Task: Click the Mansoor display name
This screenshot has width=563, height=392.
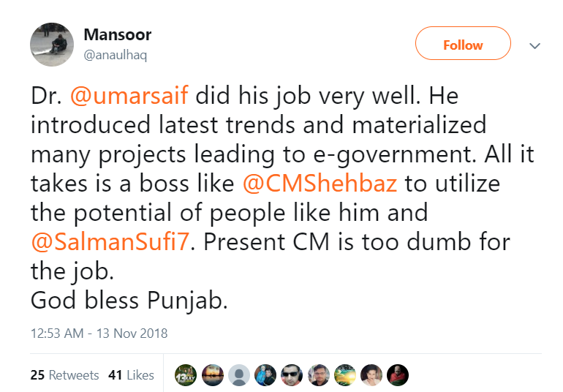Action: pos(117,35)
